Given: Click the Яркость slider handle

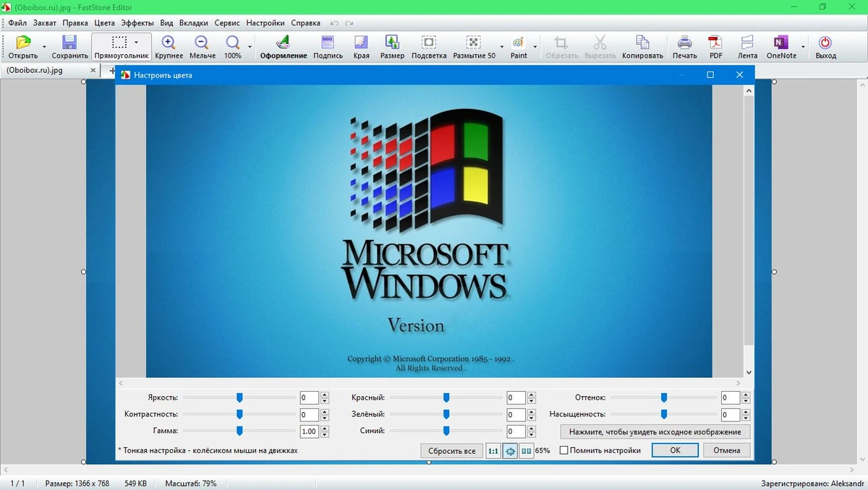Looking at the screenshot, I should [239, 397].
